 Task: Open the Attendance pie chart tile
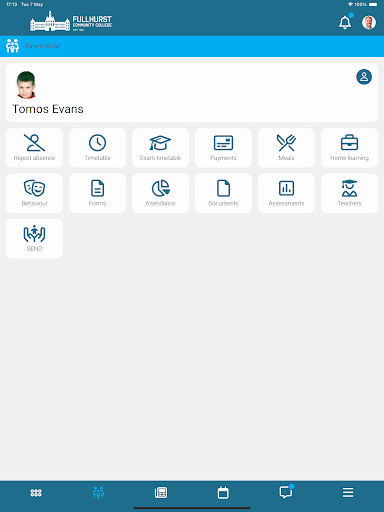coord(160,193)
